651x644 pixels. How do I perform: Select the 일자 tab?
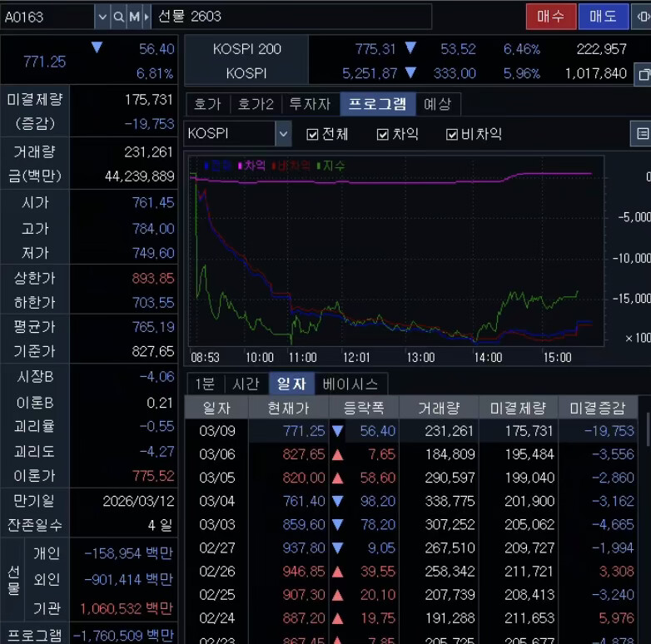(291, 384)
